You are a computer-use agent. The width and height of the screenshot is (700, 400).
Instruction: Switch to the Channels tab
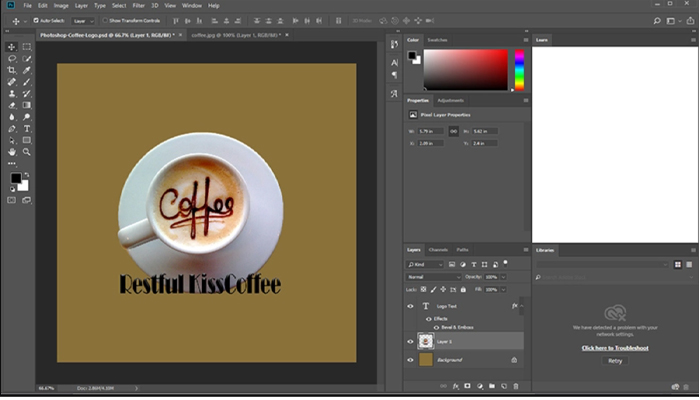(x=438, y=249)
